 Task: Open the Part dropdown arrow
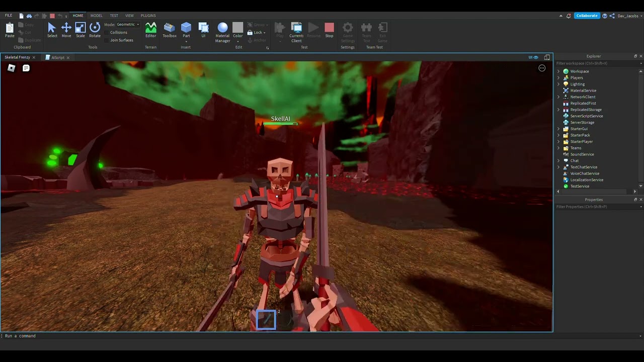[x=186, y=41]
